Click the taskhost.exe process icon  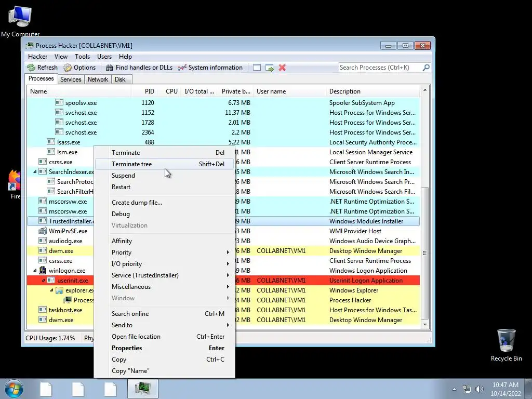click(x=43, y=310)
